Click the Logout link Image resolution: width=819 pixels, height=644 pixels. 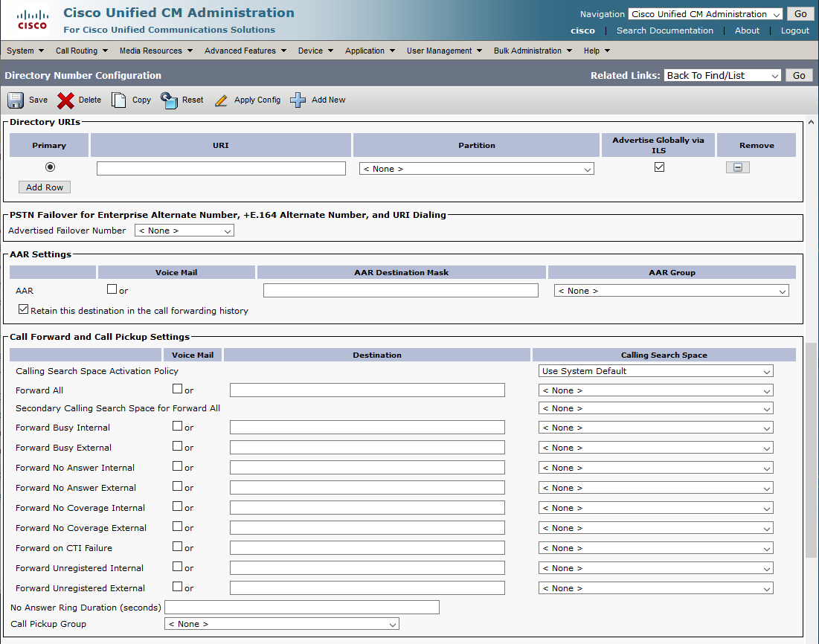tap(794, 30)
